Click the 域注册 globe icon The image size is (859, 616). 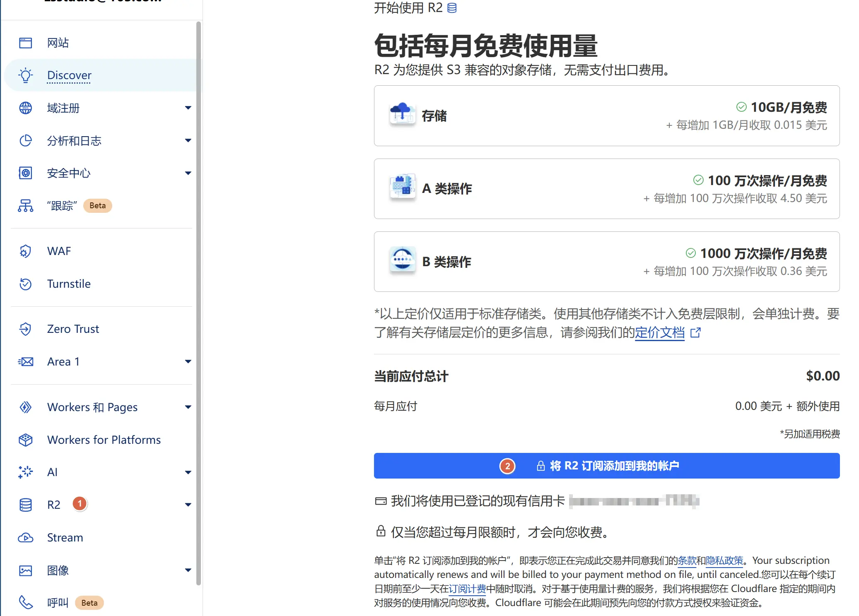[25, 108]
